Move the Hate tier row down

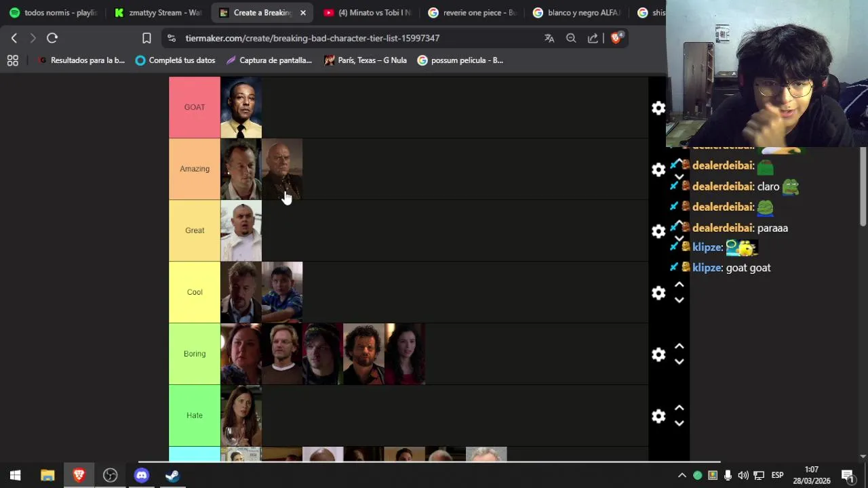click(x=679, y=424)
